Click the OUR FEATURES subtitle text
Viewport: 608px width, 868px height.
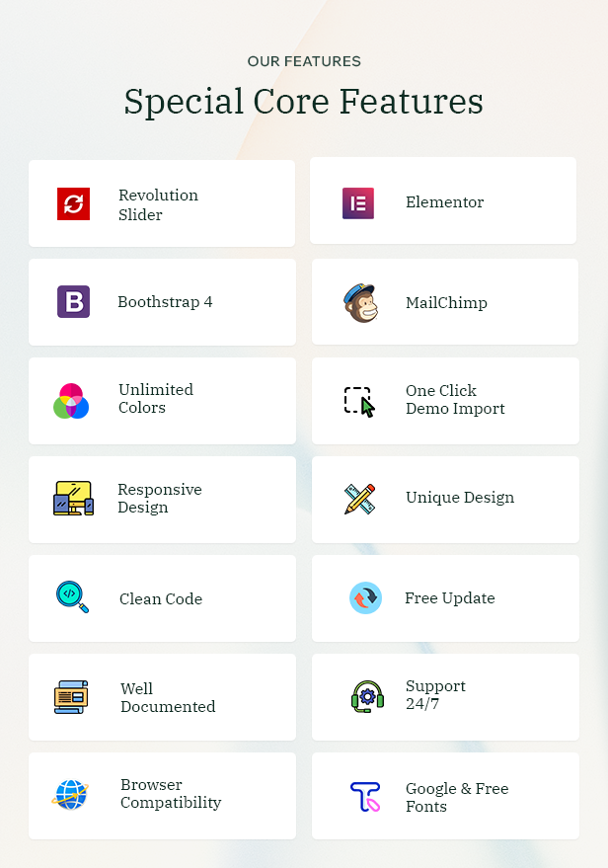tap(304, 61)
